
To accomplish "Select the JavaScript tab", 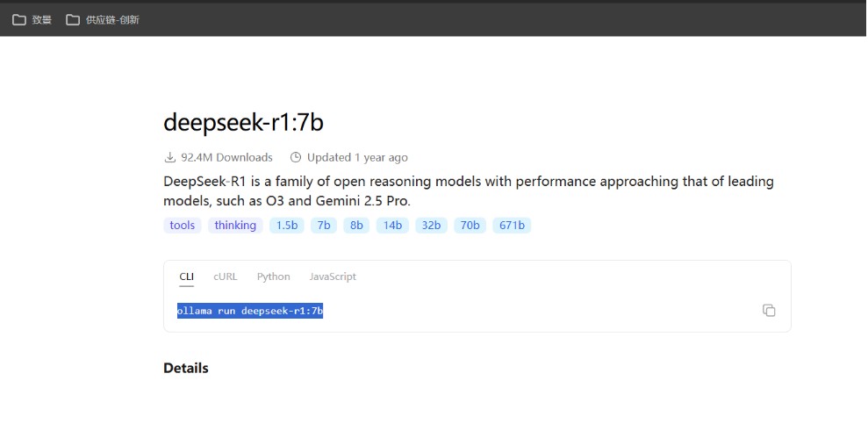I will (333, 277).
